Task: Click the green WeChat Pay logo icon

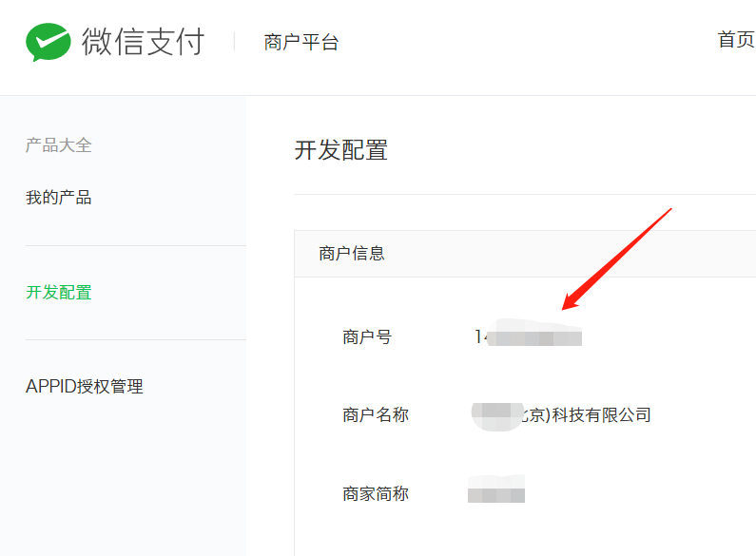Action: (x=48, y=42)
